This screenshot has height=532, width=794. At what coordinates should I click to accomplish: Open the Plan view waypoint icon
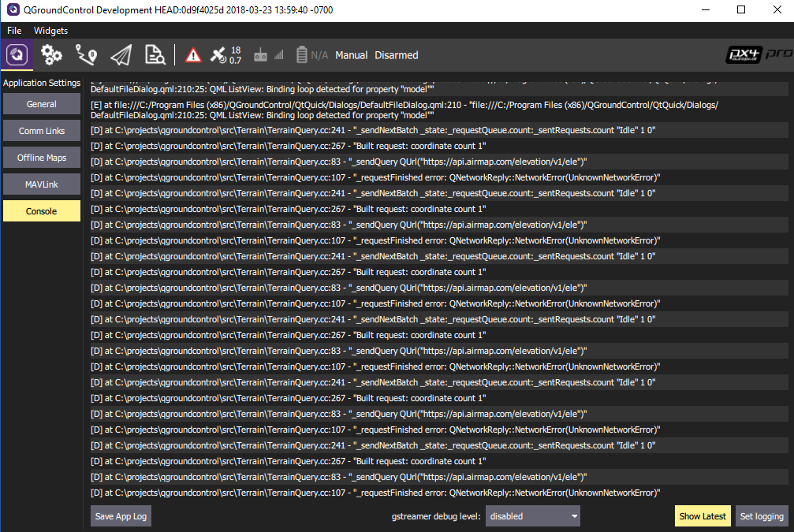click(86, 54)
